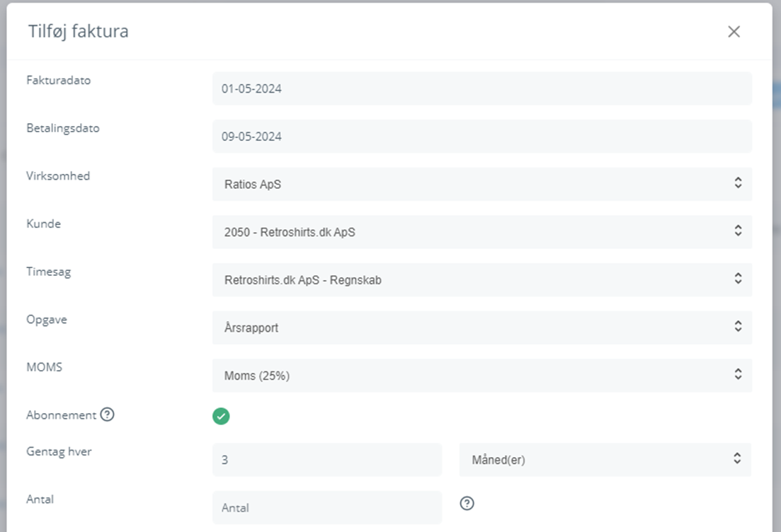
Task: Click the help icon beside the Antal field
Action: pos(467,504)
